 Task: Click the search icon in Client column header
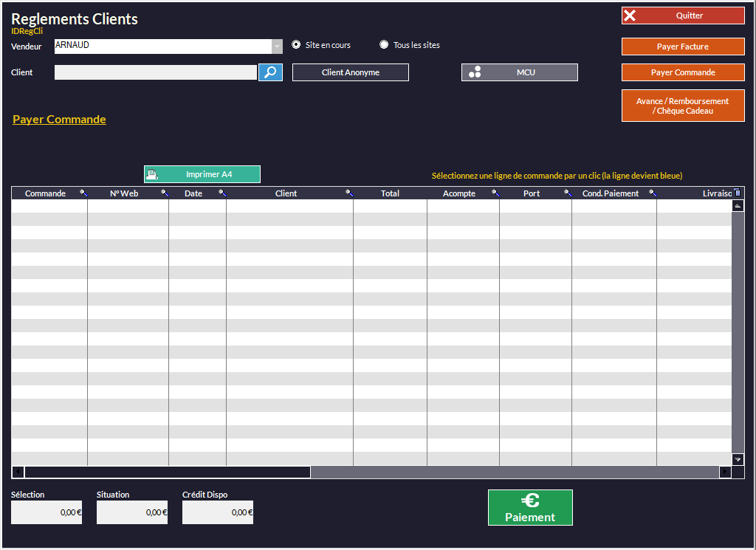coord(349,193)
